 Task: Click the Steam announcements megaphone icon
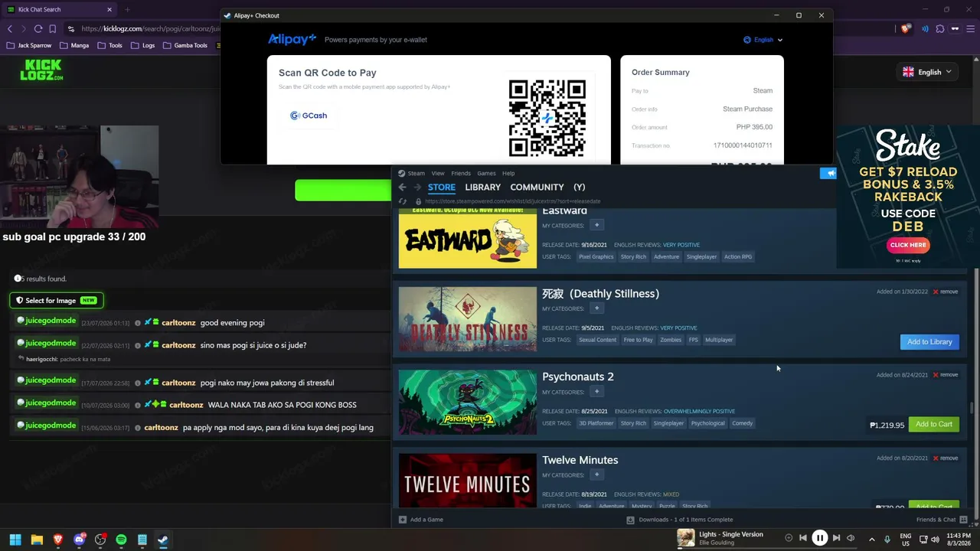pyautogui.click(x=828, y=173)
